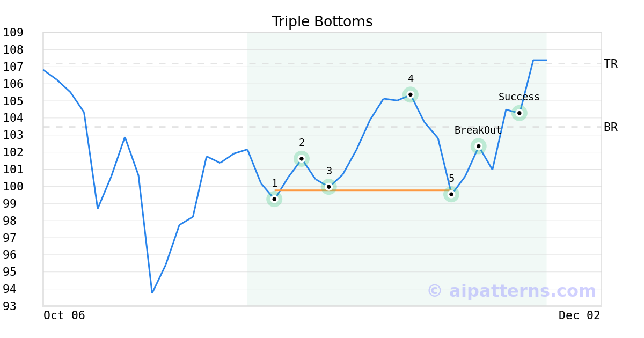Select the pivot point marker 2
644x338 pixels.
[x=302, y=158]
